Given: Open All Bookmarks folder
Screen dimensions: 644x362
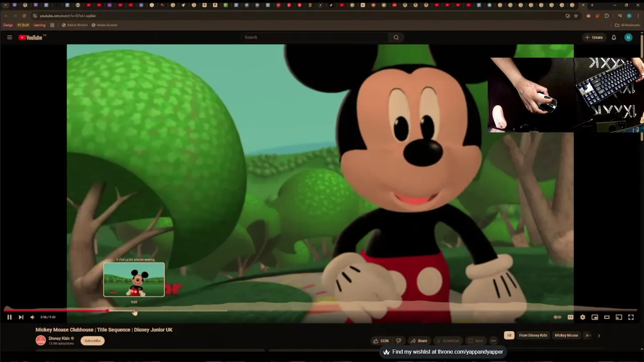Looking at the screenshot, I should click(627, 25).
